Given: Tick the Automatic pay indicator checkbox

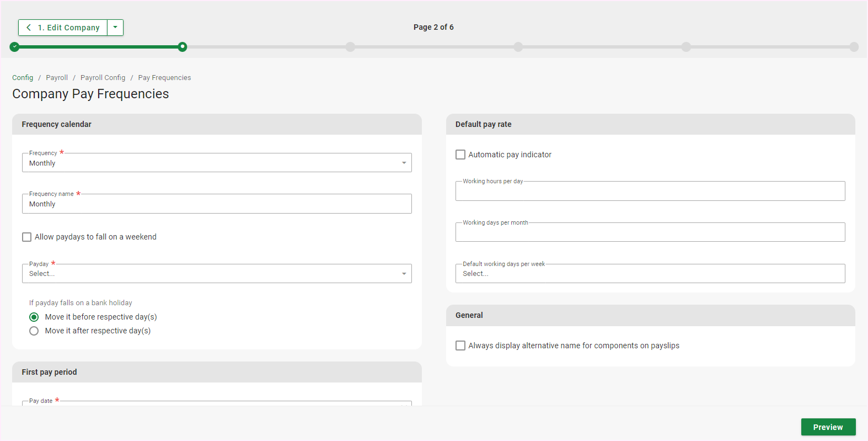Looking at the screenshot, I should coord(460,155).
